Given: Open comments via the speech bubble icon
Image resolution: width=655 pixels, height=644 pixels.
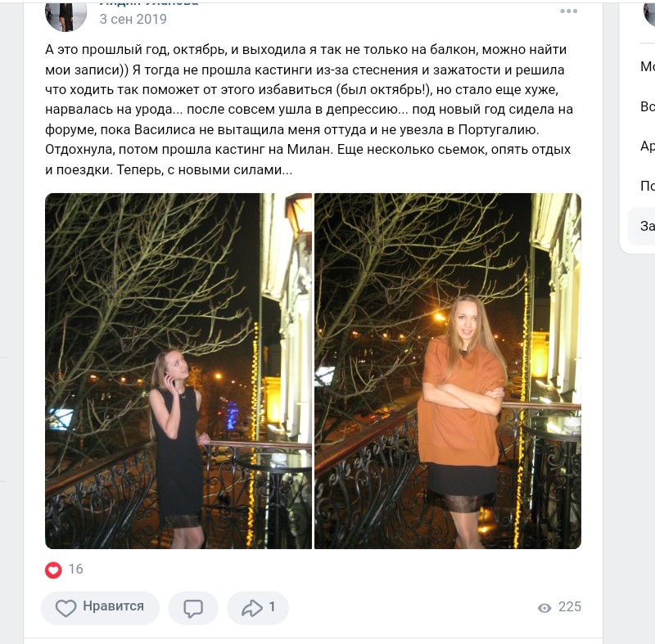Looking at the screenshot, I should point(193,608).
